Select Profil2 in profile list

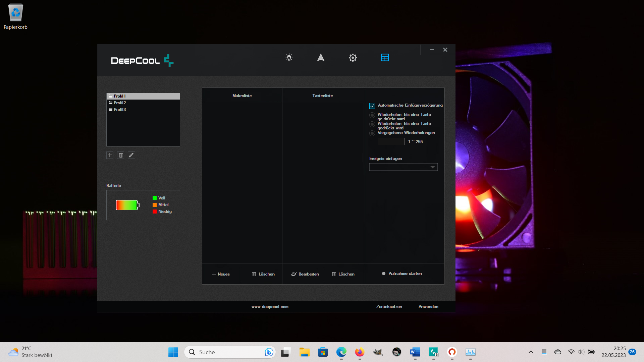point(120,103)
